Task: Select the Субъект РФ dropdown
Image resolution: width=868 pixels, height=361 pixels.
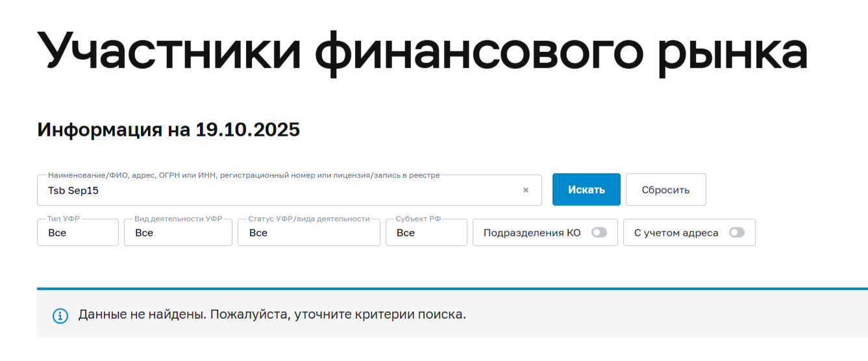Action: (426, 232)
